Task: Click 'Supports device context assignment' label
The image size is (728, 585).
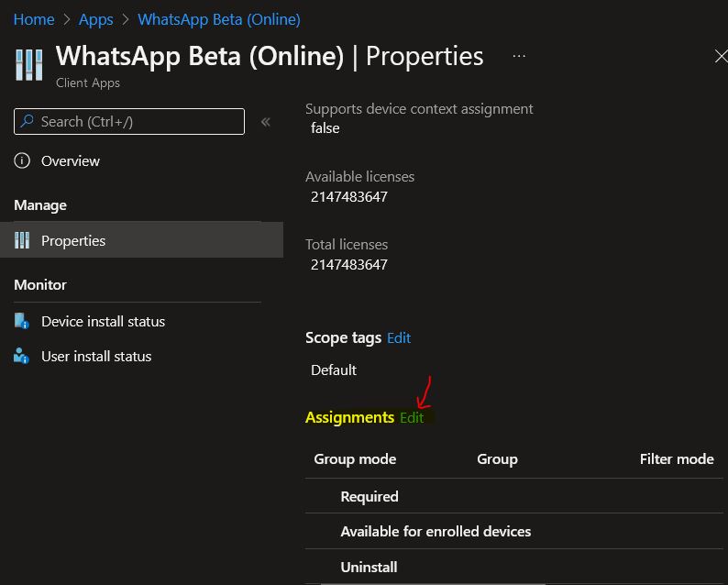Action: pos(419,108)
